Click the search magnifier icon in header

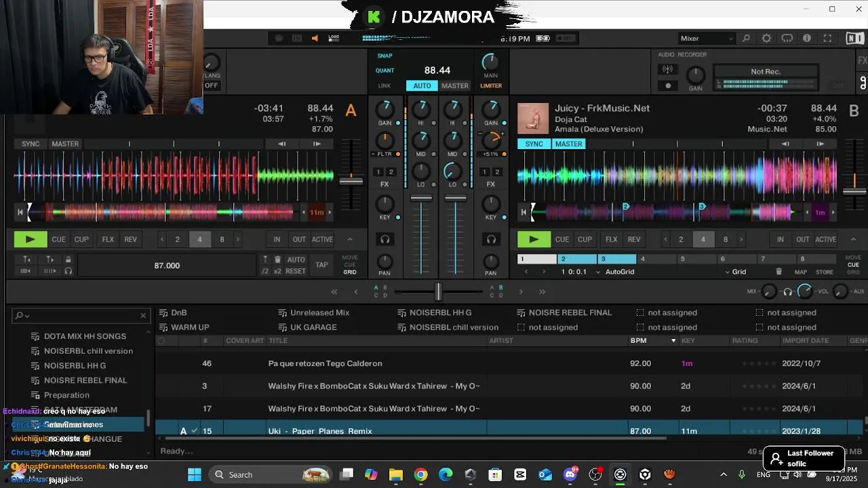coord(746,39)
